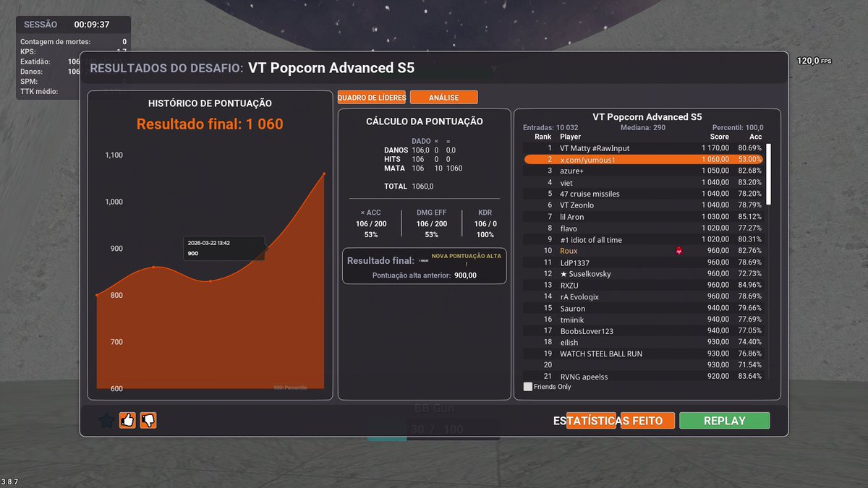The image size is (868, 488).
Task: Select the eilish leaderboard entry
Action: click(x=642, y=342)
